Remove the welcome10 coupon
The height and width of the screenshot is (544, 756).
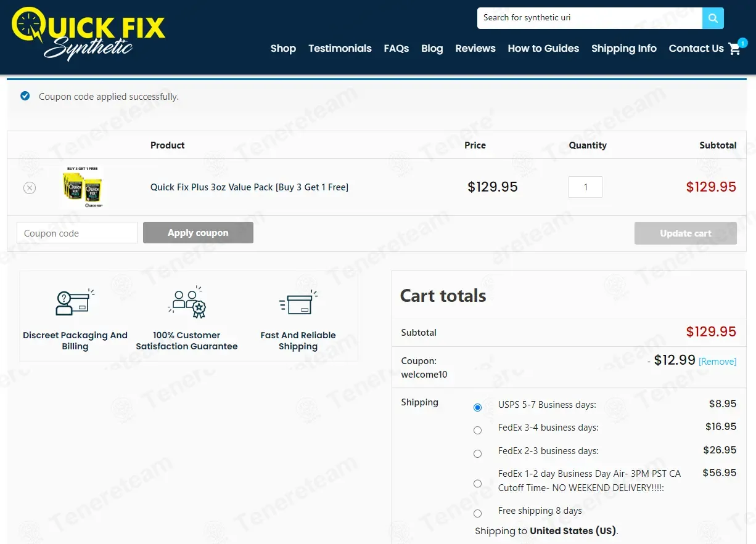(x=717, y=362)
